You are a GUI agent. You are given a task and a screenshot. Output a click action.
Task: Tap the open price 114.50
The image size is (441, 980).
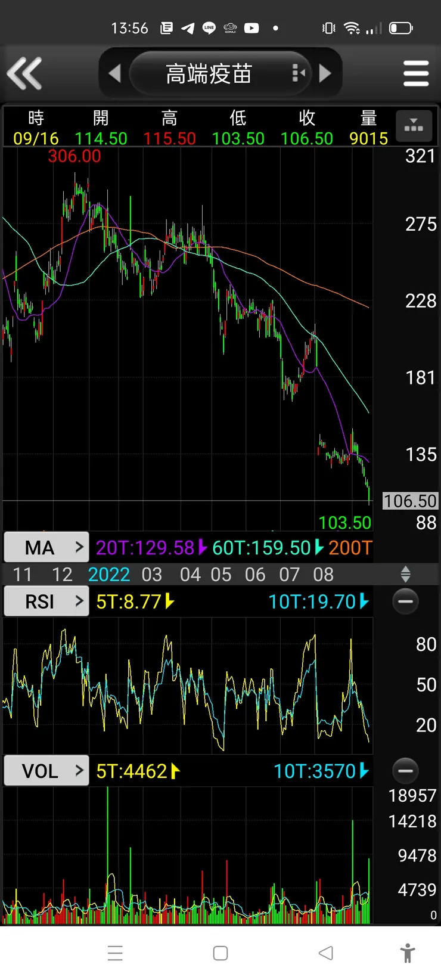click(x=101, y=138)
